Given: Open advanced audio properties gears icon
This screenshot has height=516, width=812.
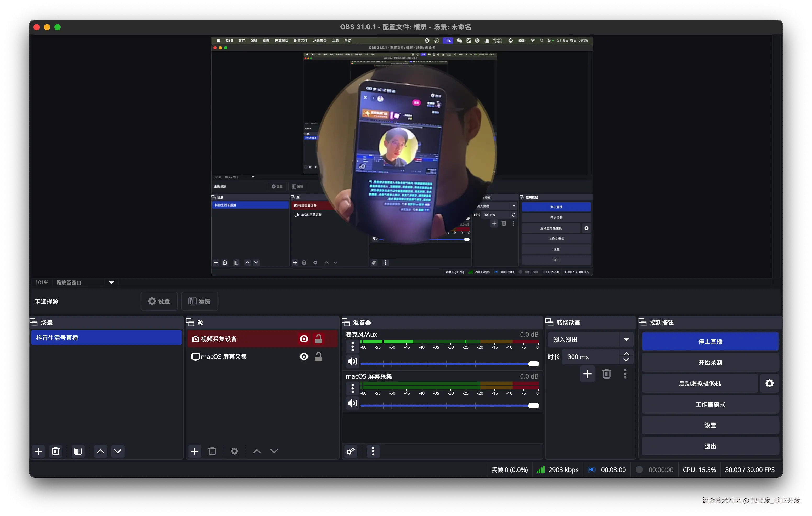Looking at the screenshot, I should tap(351, 451).
